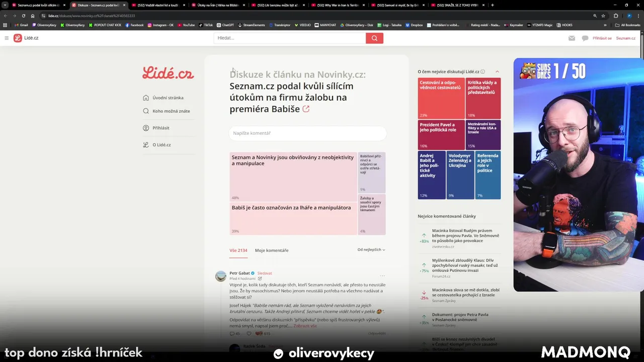Open the messages envelope icon
This screenshot has height=362, width=644.
pyautogui.click(x=572, y=38)
